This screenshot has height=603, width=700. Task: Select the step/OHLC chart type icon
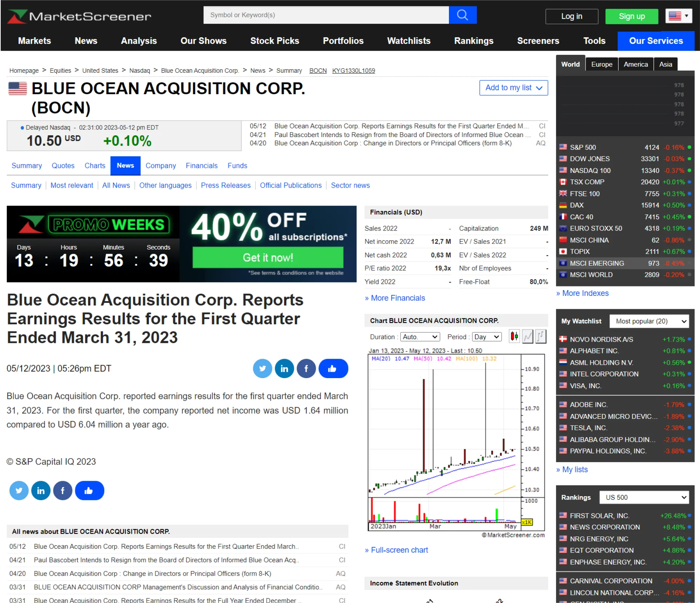[541, 336]
